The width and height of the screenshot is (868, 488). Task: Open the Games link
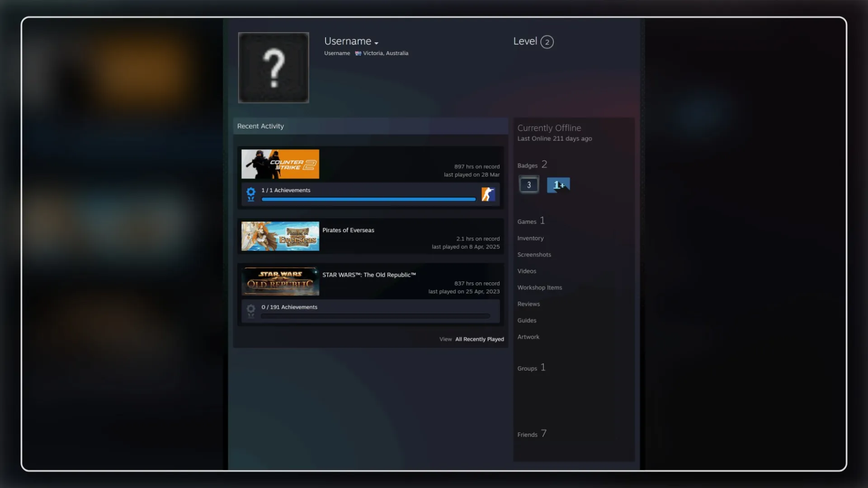[531, 221]
